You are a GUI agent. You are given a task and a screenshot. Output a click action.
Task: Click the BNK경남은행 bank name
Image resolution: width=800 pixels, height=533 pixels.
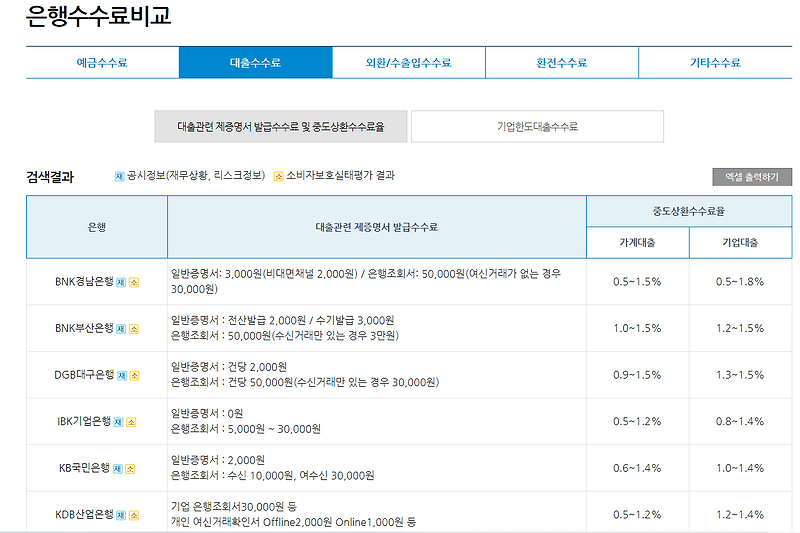pyautogui.click(x=84, y=282)
